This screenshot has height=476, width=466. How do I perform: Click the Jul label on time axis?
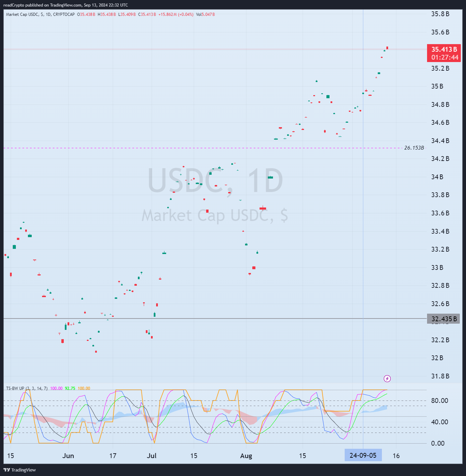(x=152, y=456)
